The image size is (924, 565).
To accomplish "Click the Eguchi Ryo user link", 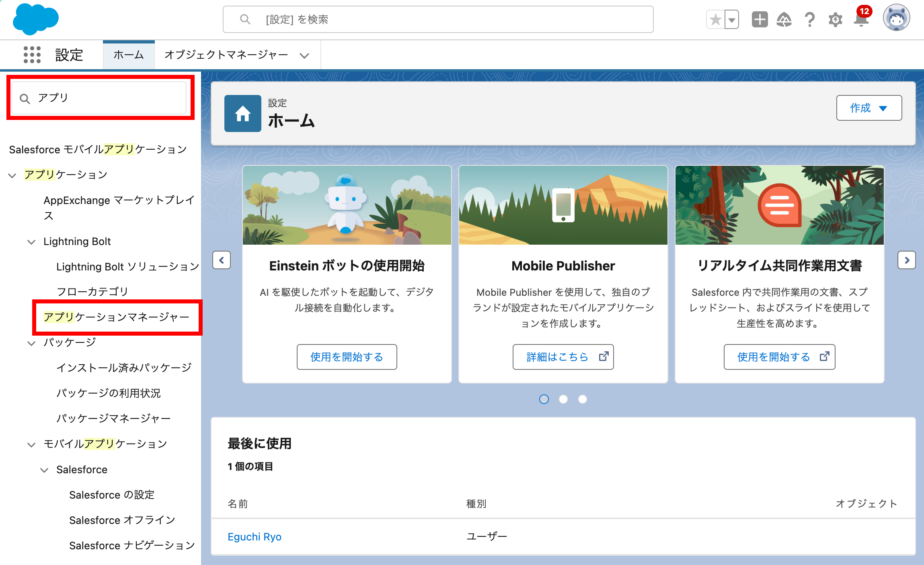I will pyautogui.click(x=254, y=537).
